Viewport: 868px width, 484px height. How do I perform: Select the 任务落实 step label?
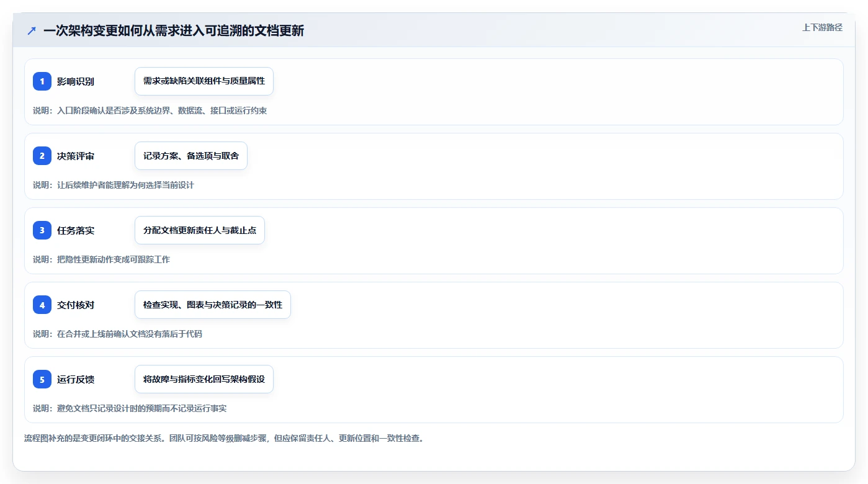click(x=76, y=230)
